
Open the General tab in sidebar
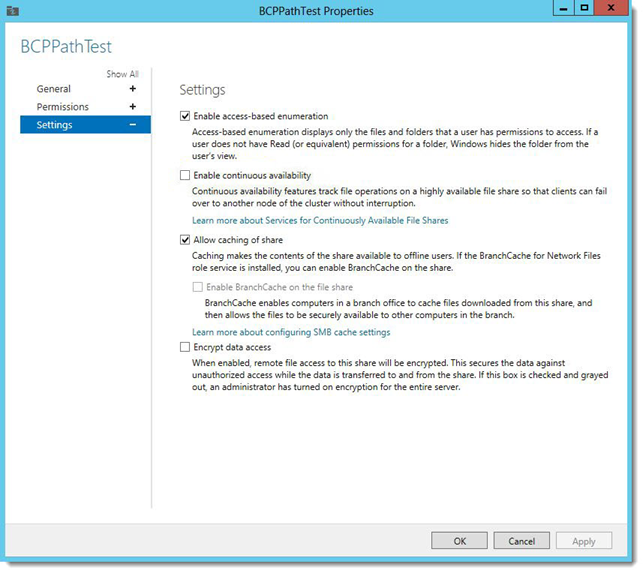click(x=54, y=89)
